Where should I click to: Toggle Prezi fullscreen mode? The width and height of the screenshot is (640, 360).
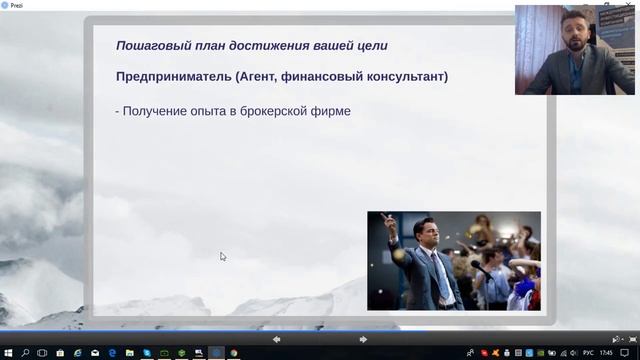632,339
